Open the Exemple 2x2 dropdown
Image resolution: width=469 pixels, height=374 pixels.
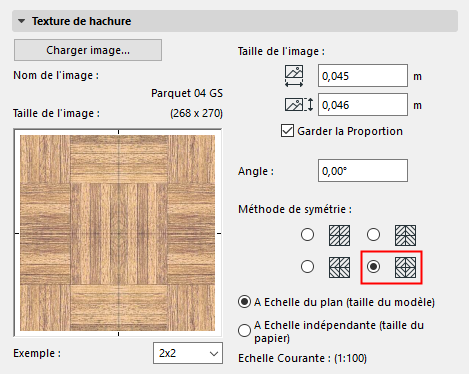(x=188, y=353)
